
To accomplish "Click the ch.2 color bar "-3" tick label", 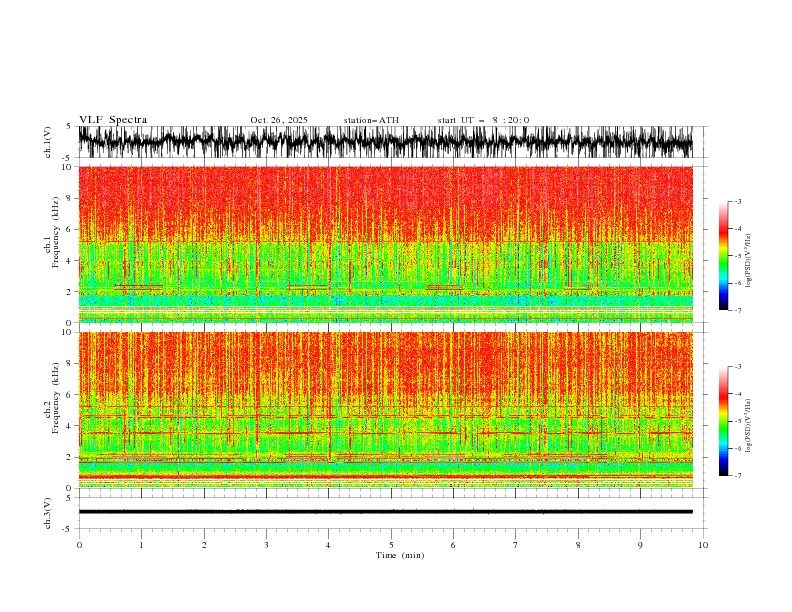I will tap(738, 367).
